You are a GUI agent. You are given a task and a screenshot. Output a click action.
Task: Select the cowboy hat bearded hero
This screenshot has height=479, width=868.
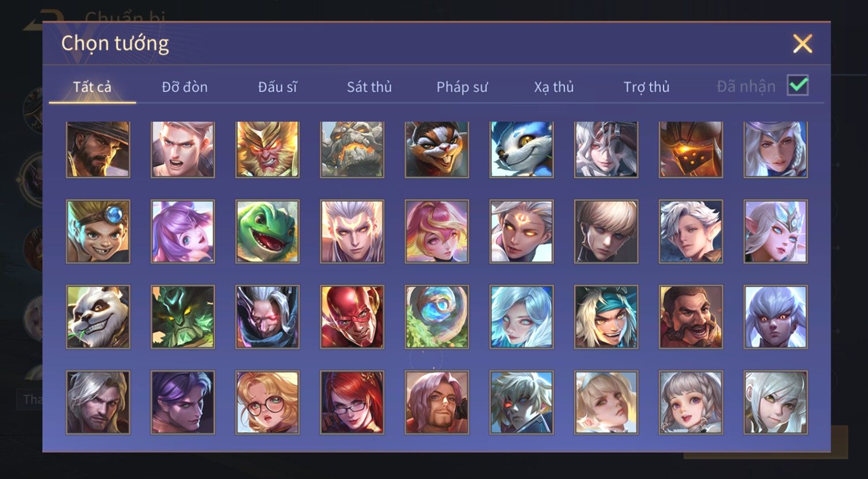98,149
